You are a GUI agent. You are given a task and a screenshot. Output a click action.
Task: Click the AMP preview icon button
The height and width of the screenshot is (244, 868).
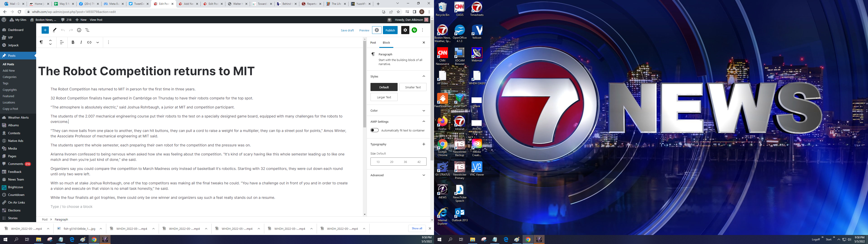[377, 30]
